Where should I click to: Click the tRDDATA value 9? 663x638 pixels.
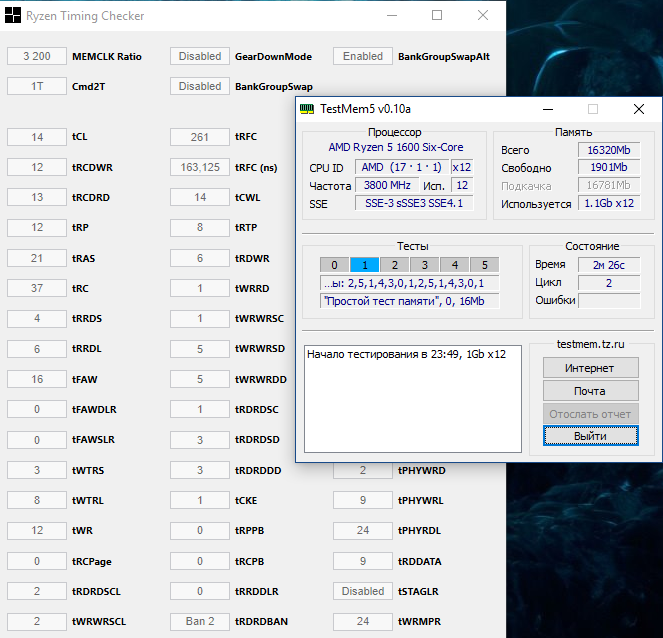(363, 561)
